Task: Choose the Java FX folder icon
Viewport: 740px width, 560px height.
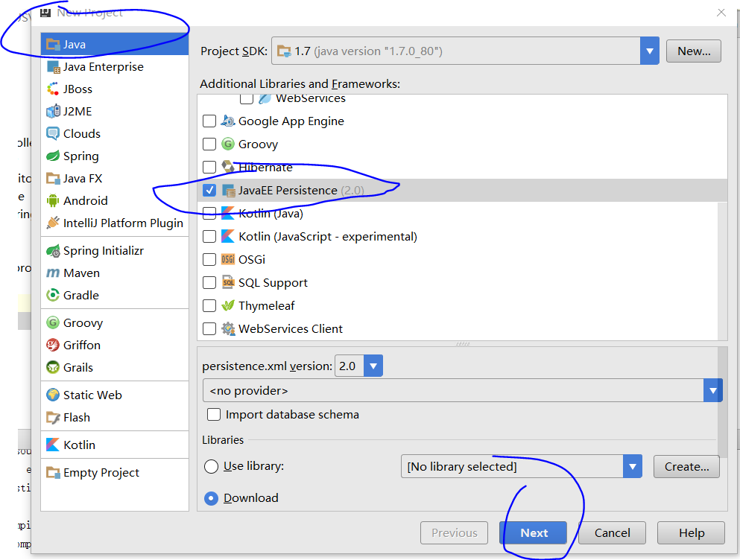Action: coord(53,178)
